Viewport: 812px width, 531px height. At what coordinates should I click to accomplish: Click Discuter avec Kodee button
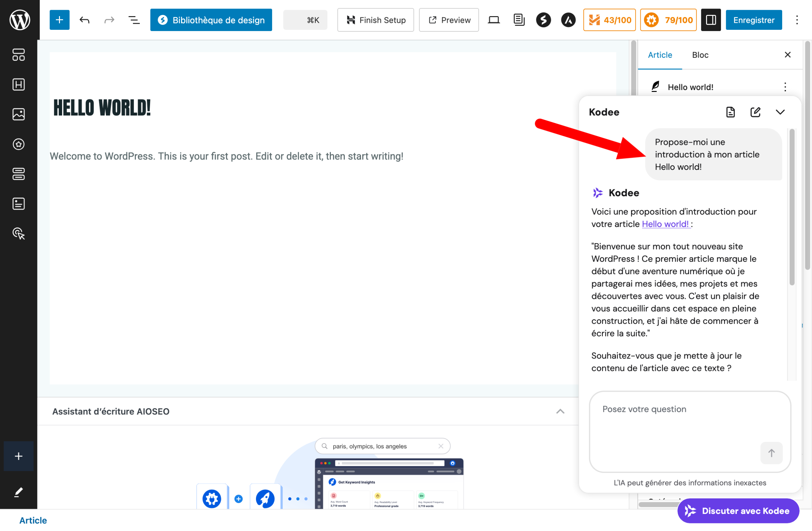point(738,510)
